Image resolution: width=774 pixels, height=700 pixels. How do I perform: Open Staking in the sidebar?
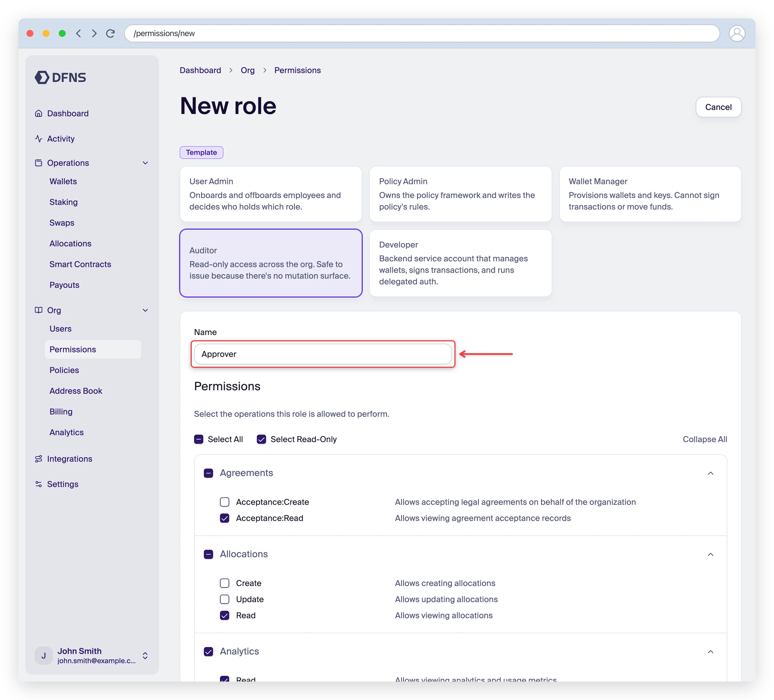point(63,202)
